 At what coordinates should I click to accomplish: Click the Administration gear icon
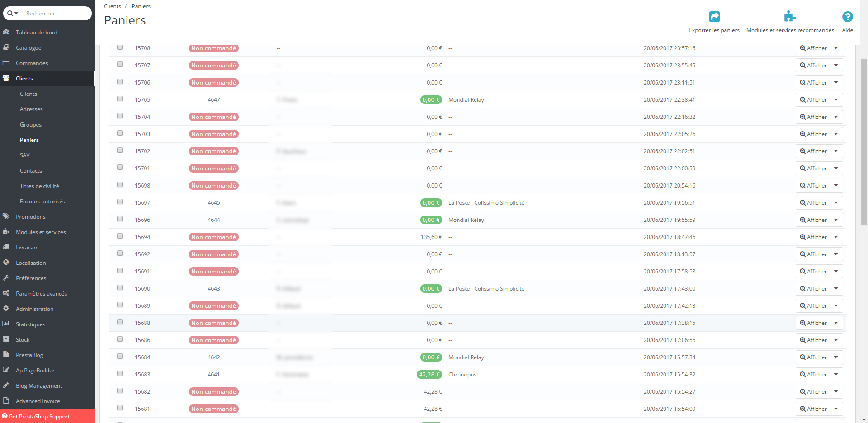(6, 309)
